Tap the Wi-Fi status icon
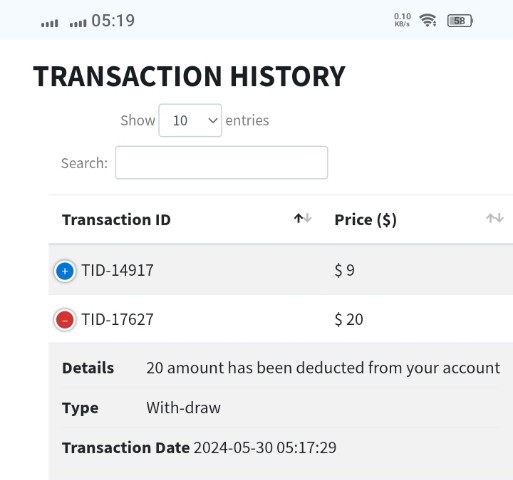The height and width of the screenshot is (480, 513). tap(428, 21)
